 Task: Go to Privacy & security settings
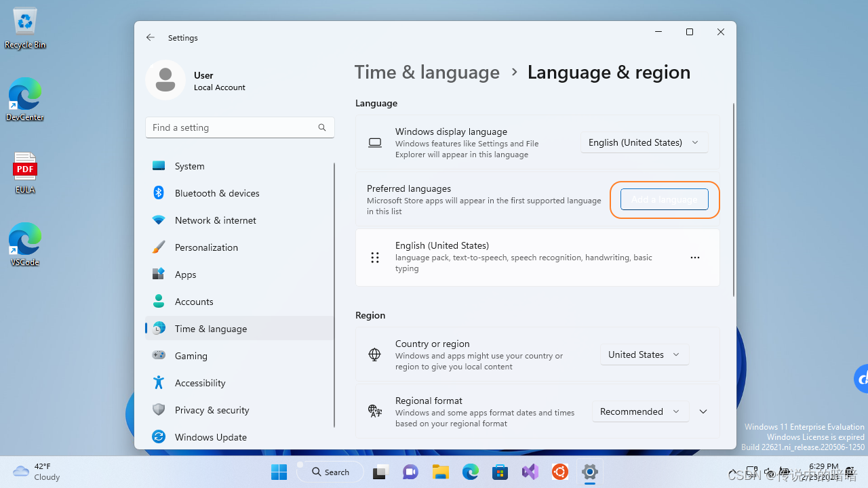coord(239,410)
